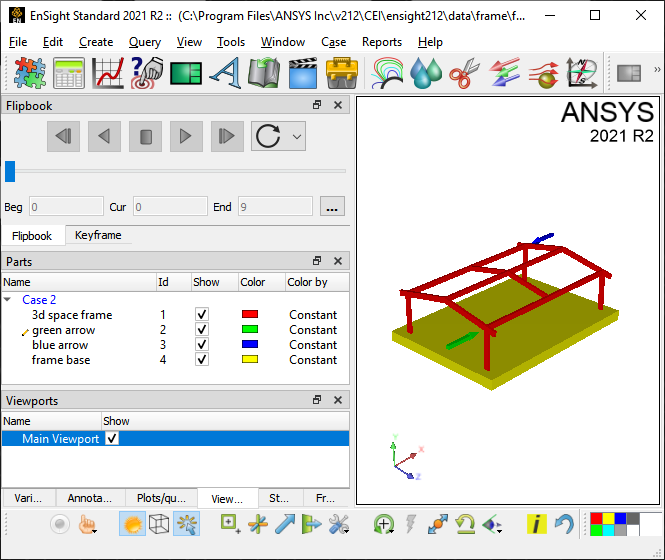The width and height of the screenshot is (665, 560).
Task: Toggle Show checkbox for frame base
Action: [202, 359]
